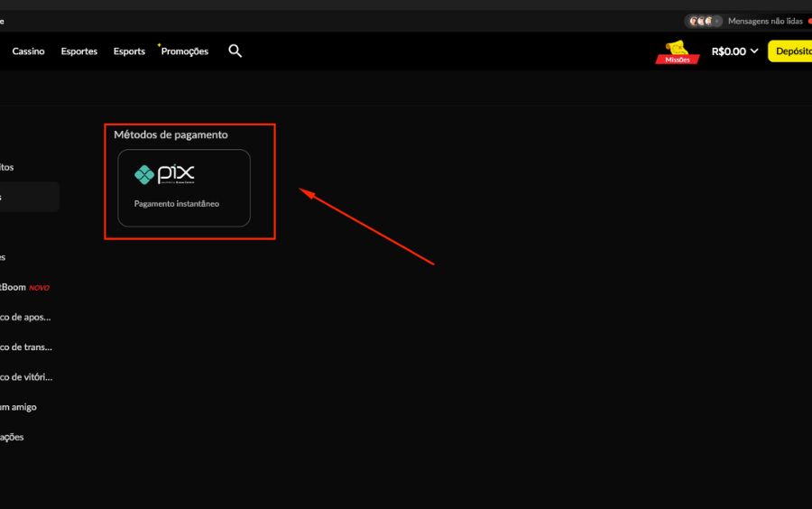
Task: Click the yellow Depósito button
Action: 790,51
